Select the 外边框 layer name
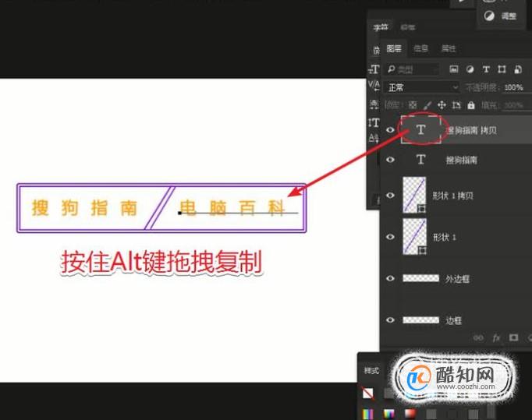This screenshot has width=532, height=420. coord(457,279)
